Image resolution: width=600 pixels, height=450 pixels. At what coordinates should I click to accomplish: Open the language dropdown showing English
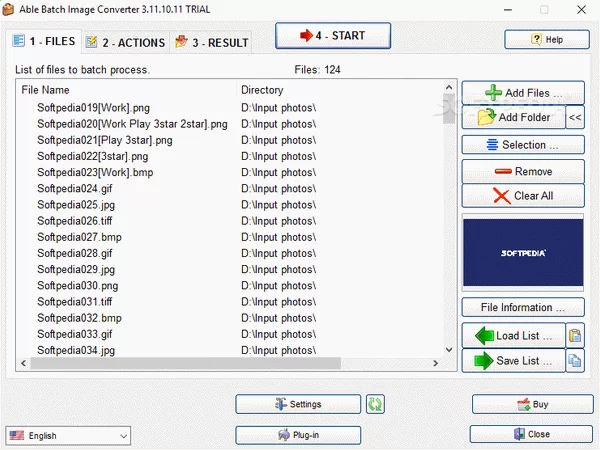pyautogui.click(x=68, y=436)
